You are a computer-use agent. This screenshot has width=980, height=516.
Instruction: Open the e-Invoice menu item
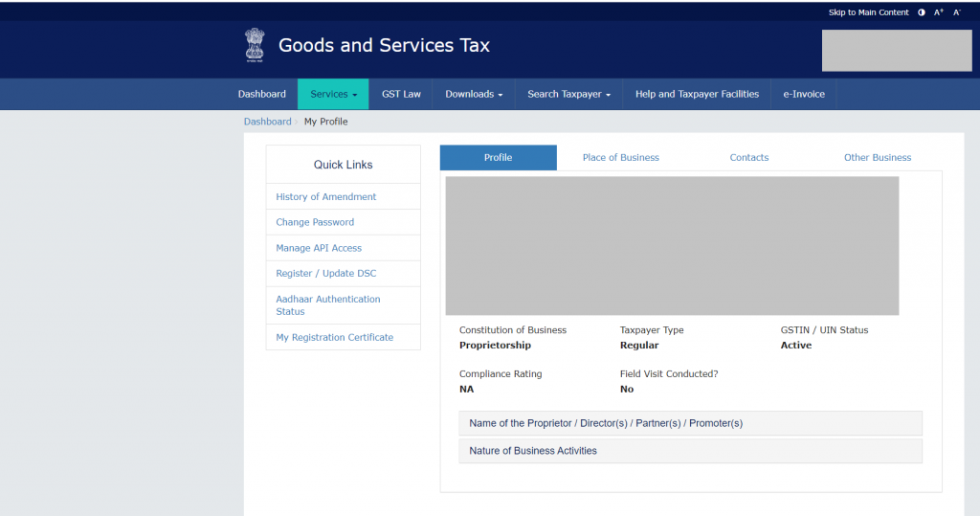click(804, 94)
